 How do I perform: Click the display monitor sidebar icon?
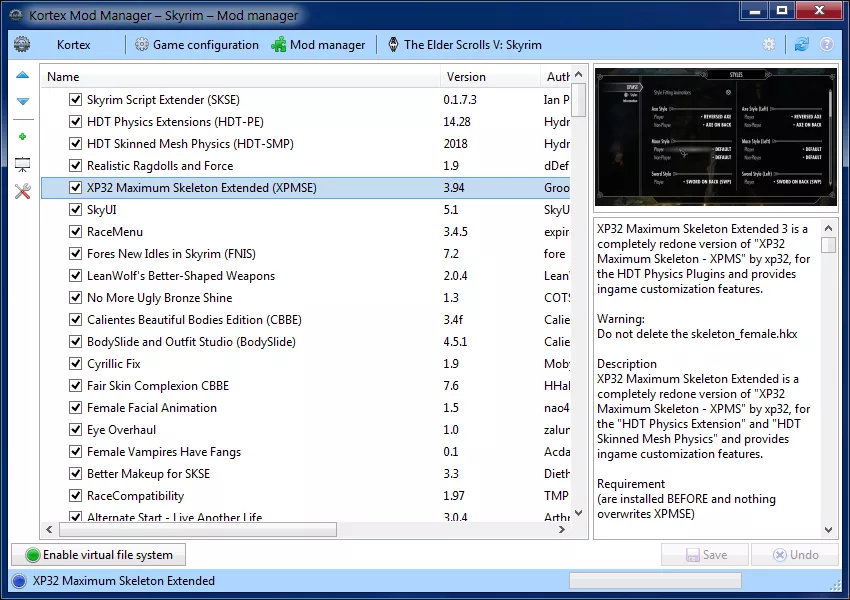point(23,164)
